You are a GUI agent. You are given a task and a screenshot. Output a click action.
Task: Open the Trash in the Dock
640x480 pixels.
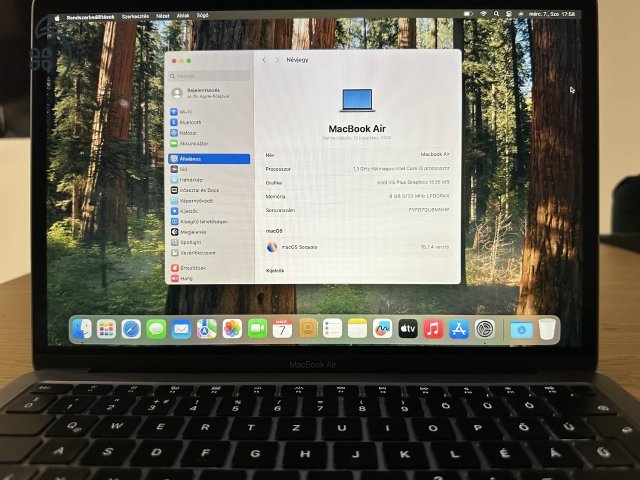(547, 329)
